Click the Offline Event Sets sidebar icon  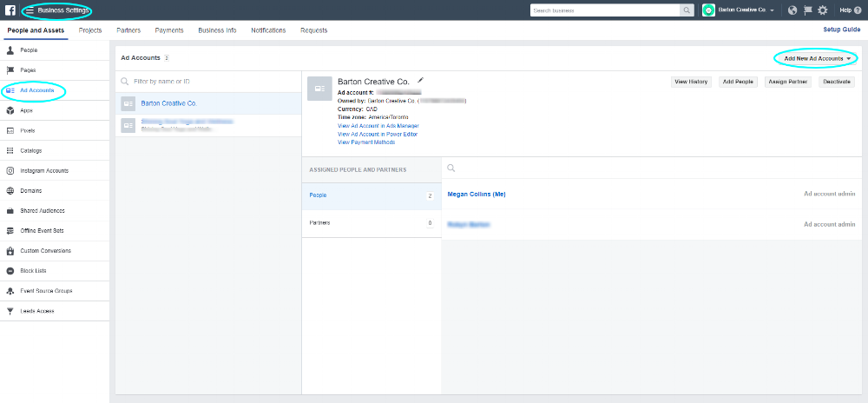tap(10, 231)
